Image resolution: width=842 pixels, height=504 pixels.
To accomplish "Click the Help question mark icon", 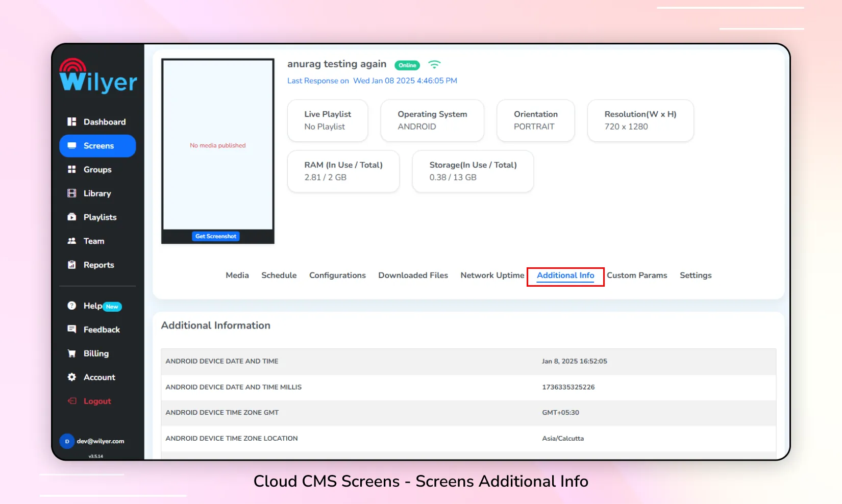I will click(72, 306).
